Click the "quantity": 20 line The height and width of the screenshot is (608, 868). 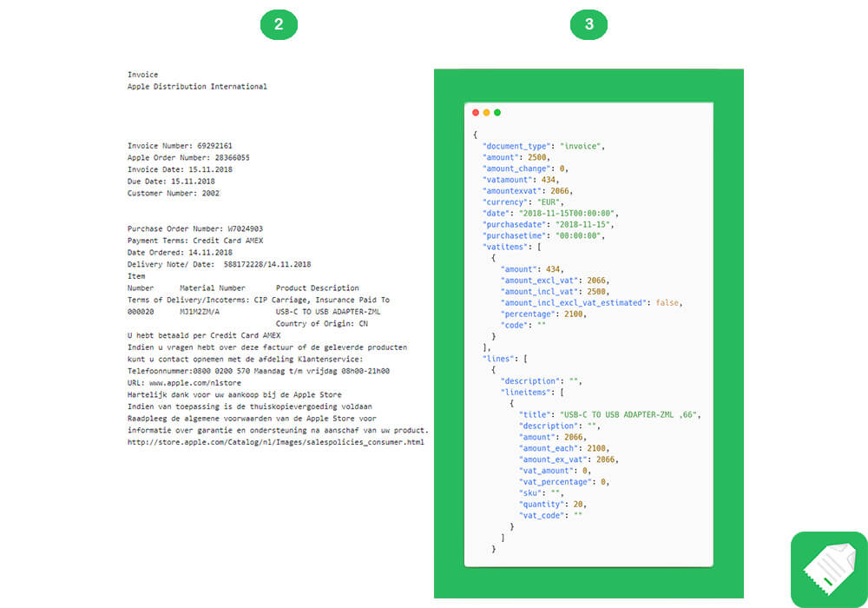tap(552, 504)
